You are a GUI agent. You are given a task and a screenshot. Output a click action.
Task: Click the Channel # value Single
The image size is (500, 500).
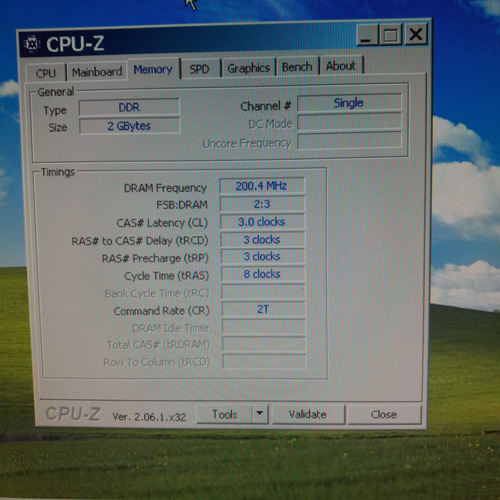[x=349, y=103]
